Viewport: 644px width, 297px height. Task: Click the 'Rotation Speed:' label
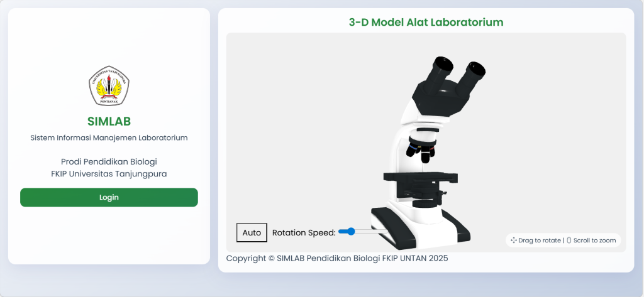coord(304,233)
